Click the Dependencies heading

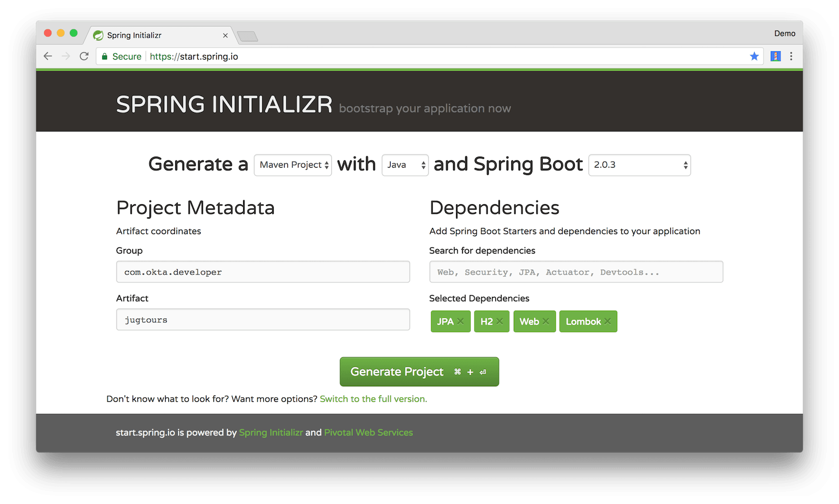click(x=494, y=208)
